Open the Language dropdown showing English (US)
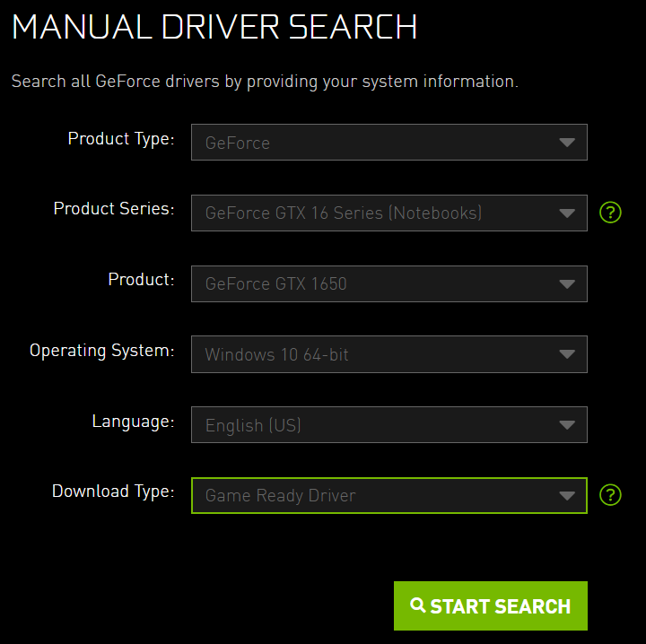This screenshot has width=646, height=644. pos(388,424)
